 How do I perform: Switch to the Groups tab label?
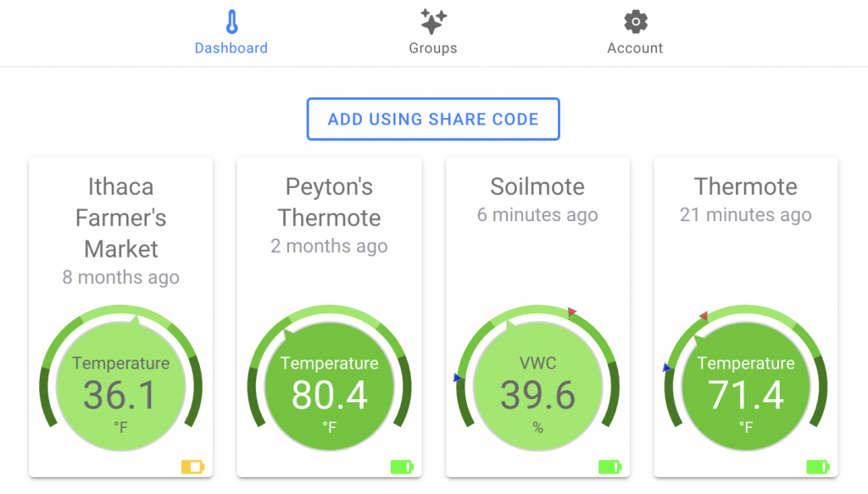point(433,48)
